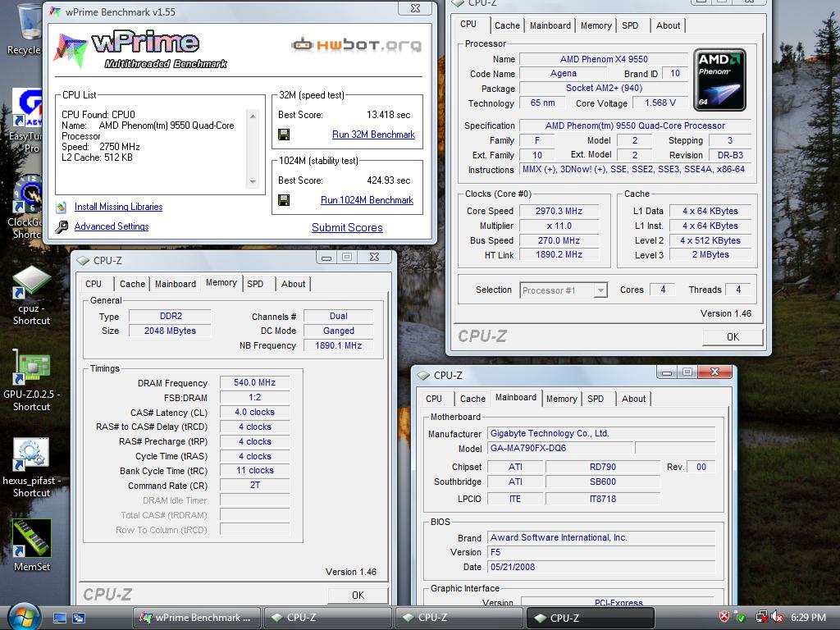This screenshot has height=630, width=840.
Task: Activate the first CPU-Z taskbar button
Action: pos(326,617)
